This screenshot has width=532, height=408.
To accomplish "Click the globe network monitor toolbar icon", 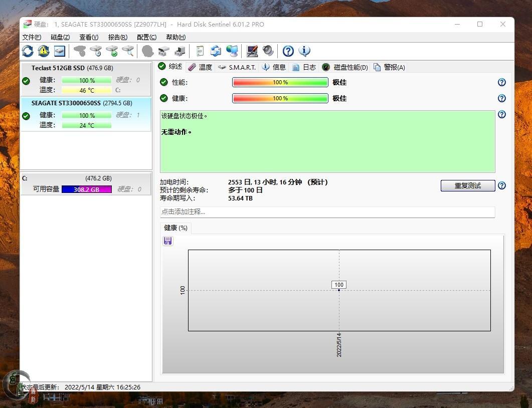I will tap(232, 51).
